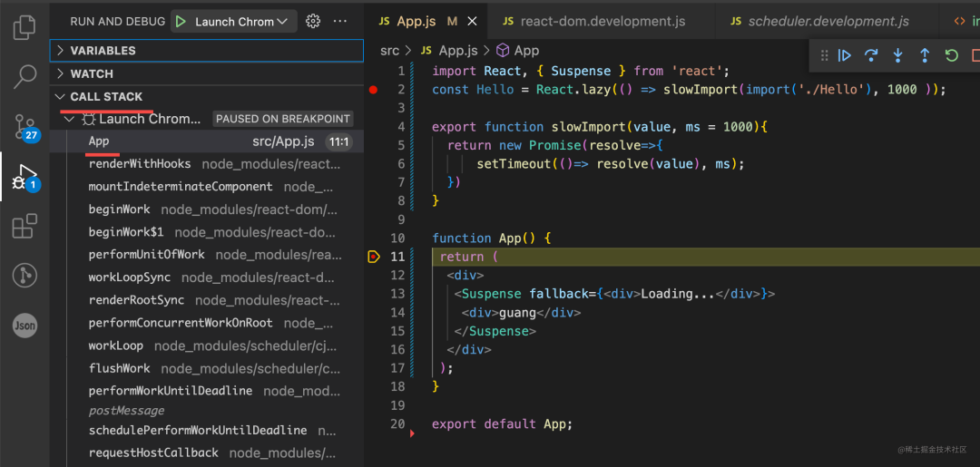Step over in debug toolbar
This screenshot has height=467, width=980.
[x=870, y=55]
